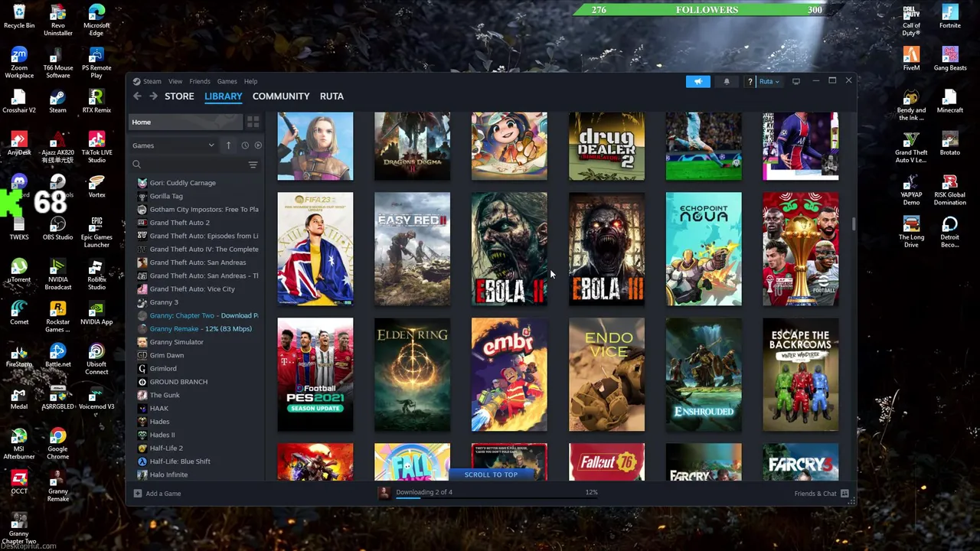Select Recycle Bin on desktop
Screen dimensions: 980x551
tap(19, 17)
